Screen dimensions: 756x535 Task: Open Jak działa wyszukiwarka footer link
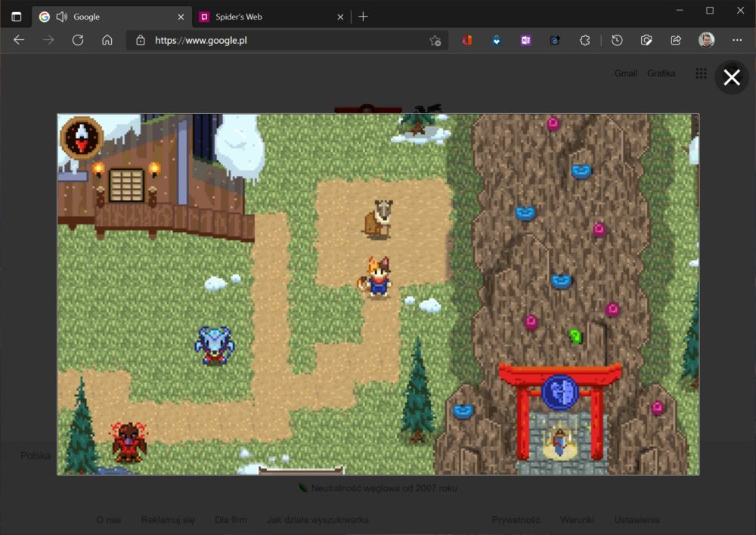point(318,520)
